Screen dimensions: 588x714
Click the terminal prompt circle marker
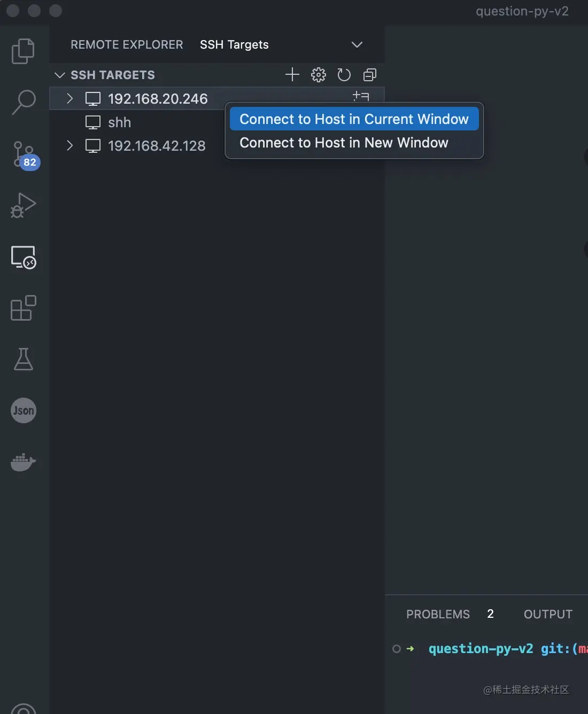tap(397, 649)
